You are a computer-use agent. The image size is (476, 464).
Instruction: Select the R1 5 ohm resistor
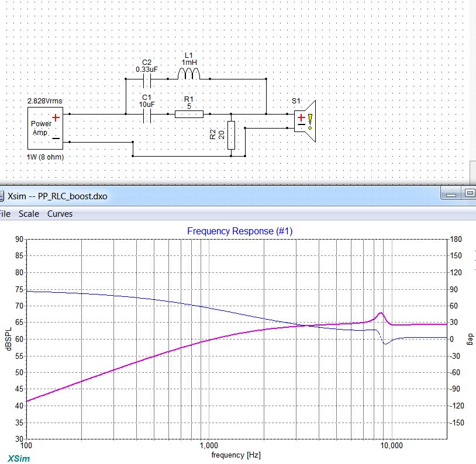[x=189, y=114]
